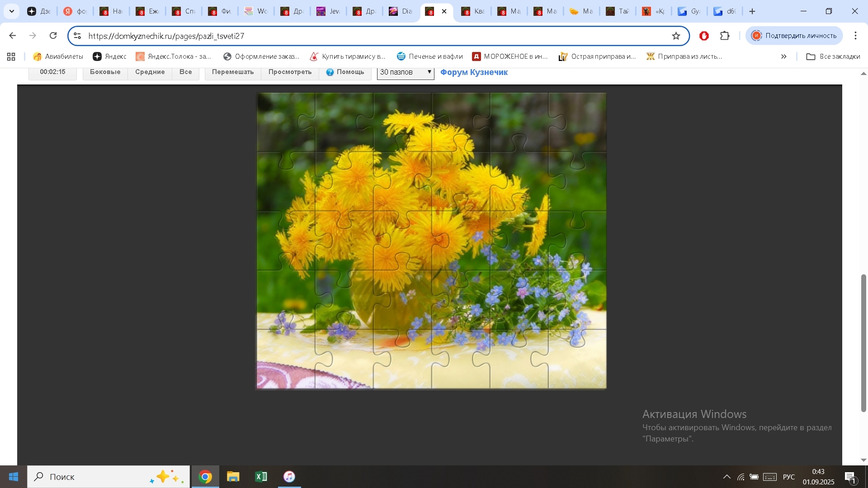
Task: Go back to the previous page
Action: (x=12, y=36)
